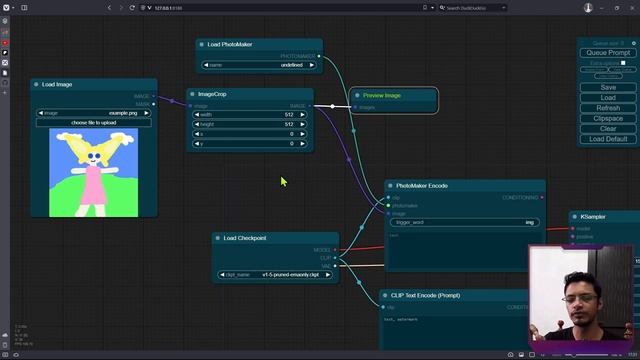Click the example.png image preview thumbnail

click(x=93, y=173)
